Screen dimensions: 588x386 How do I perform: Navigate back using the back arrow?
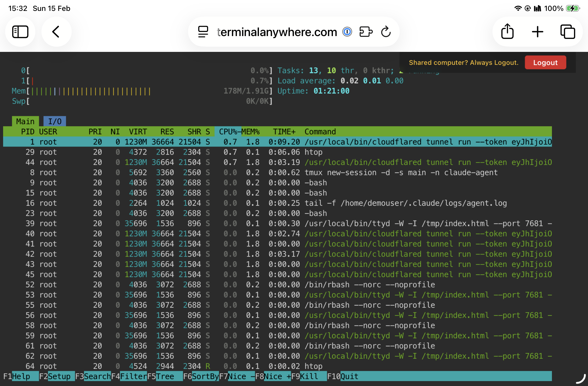point(56,32)
